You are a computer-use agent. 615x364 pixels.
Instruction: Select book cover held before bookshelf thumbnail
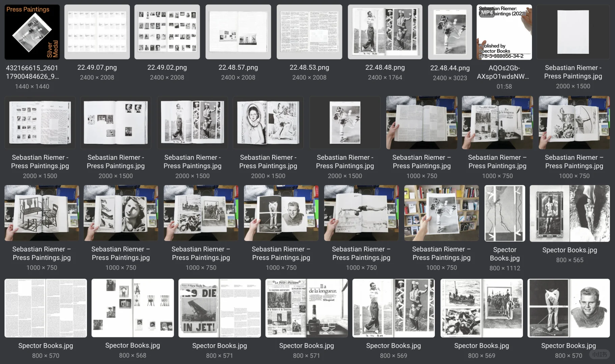pos(442,213)
